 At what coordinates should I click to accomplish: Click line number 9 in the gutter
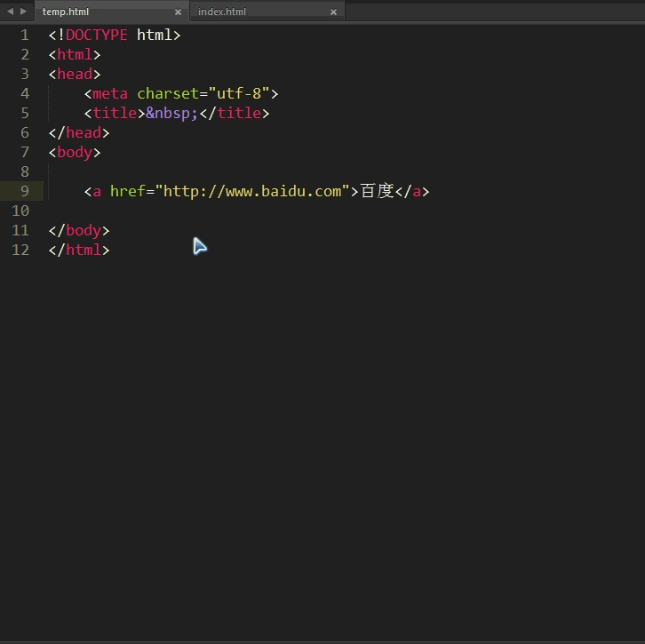25,191
